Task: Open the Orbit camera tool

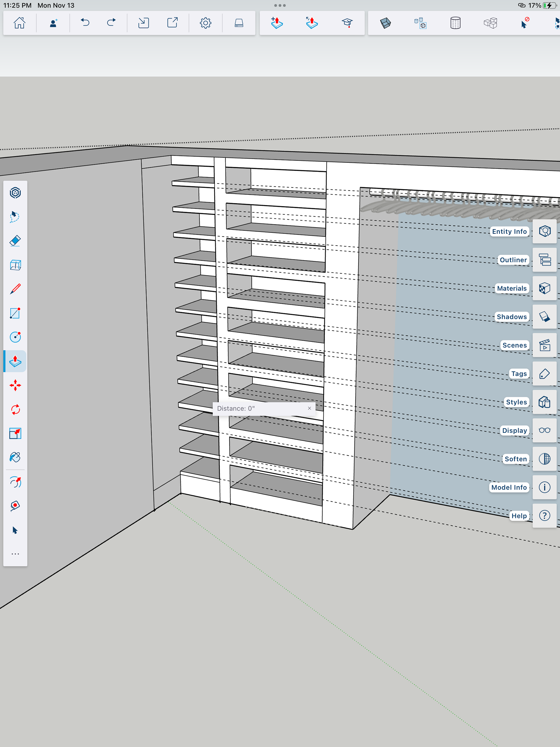Action: [15, 482]
